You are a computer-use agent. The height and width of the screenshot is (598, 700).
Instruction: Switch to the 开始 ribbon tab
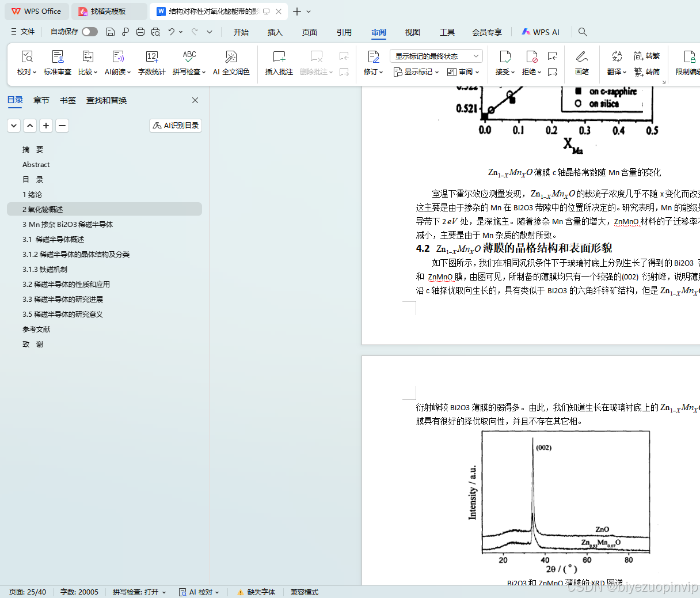[x=241, y=32]
